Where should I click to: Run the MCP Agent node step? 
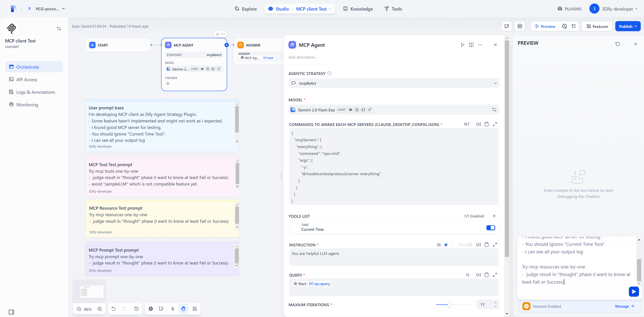point(462,45)
